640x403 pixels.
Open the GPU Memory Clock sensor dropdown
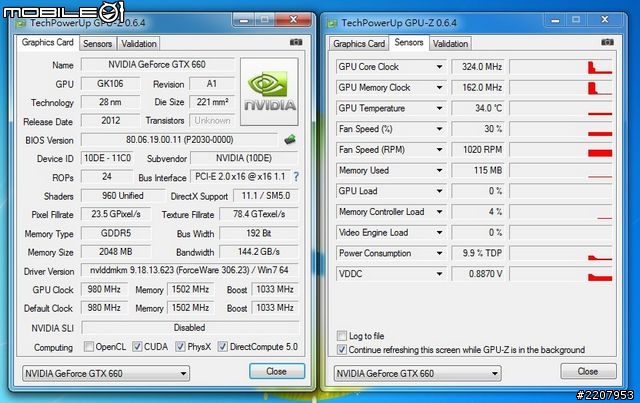(x=439, y=87)
